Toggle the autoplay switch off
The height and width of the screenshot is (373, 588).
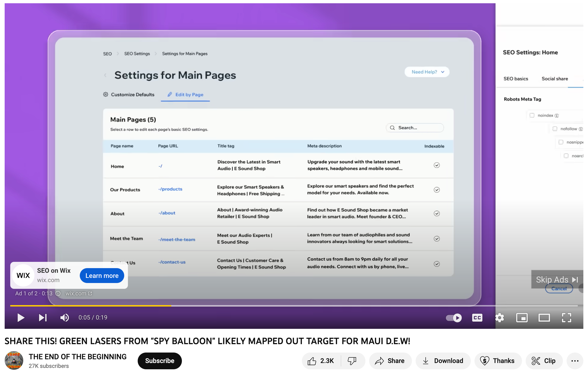(453, 317)
